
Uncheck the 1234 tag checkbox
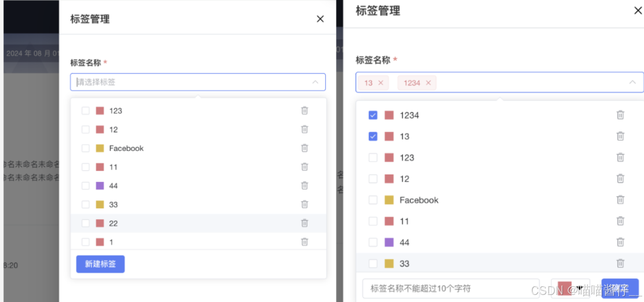tap(373, 115)
